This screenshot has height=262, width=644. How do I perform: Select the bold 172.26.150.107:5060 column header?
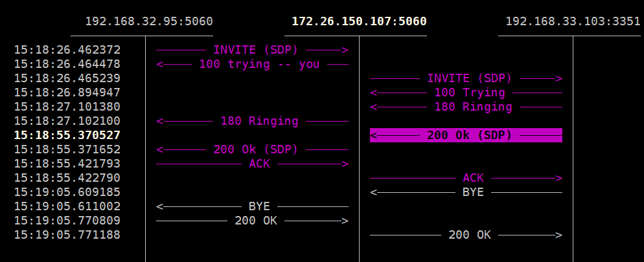pyautogui.click(x=359, y=21)
